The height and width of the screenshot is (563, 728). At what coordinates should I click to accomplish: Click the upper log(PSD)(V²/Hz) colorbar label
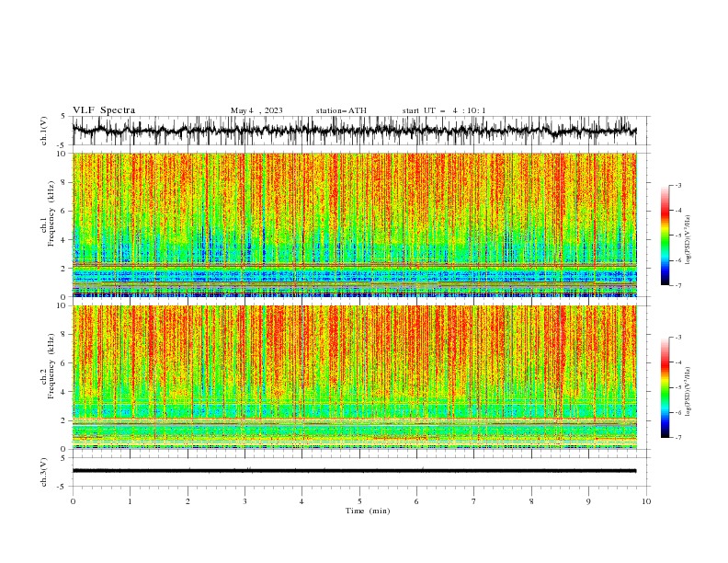(x=688, y=240)
